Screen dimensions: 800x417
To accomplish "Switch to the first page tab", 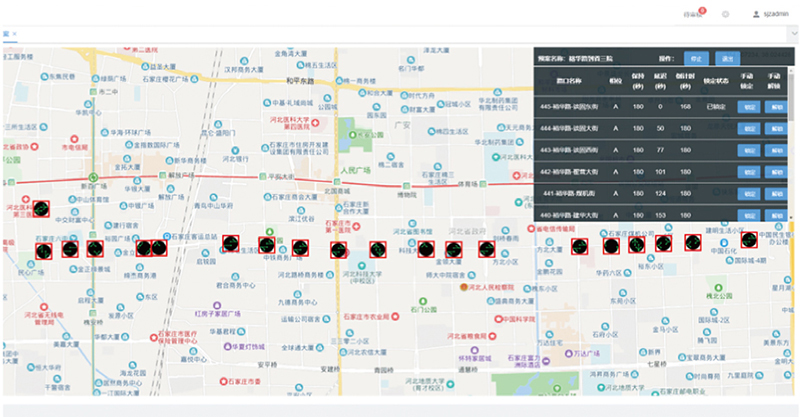I will pos(6,34).
